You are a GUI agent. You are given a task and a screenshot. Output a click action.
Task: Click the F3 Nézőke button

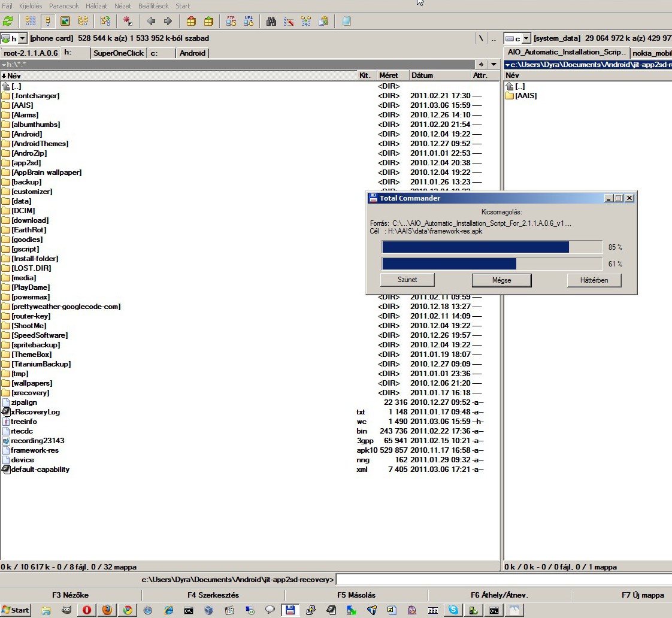point(70,595)
